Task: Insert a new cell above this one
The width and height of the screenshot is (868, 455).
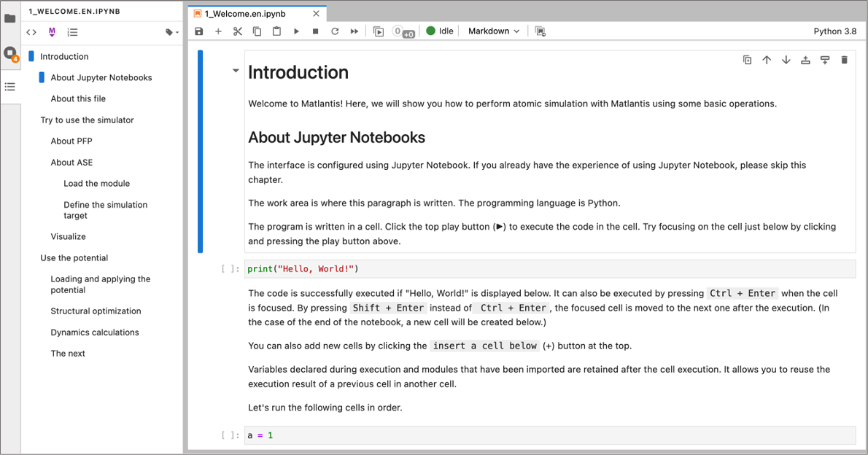Action: point(805,60)
